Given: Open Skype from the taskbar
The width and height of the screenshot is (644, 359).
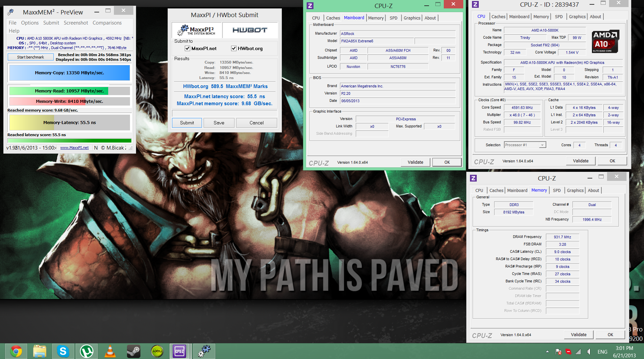Looking at the screenshot, I should (63, 352).
